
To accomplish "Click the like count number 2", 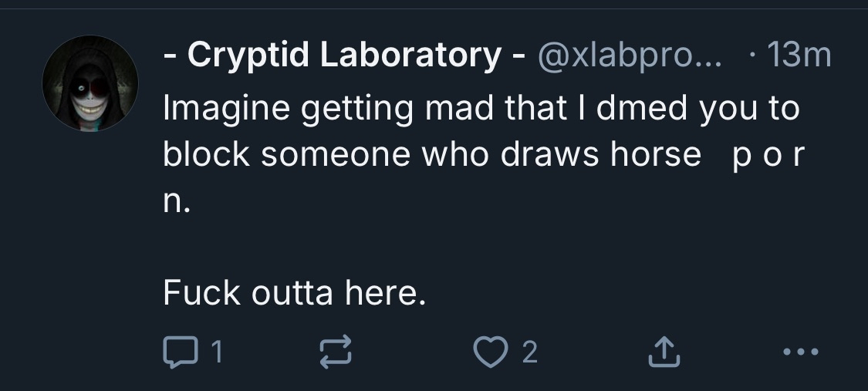I will (x=529, y=352).
